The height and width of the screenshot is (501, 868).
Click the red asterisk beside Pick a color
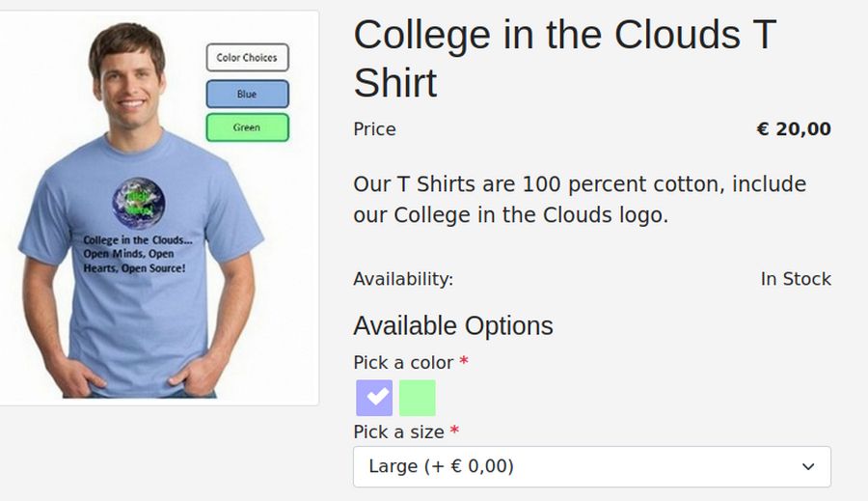click(x=464, y=362)
